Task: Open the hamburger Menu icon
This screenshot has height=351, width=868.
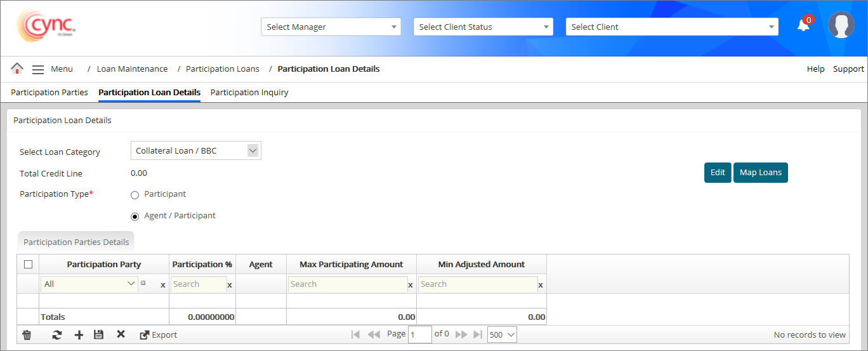Action: coord(38,69)
